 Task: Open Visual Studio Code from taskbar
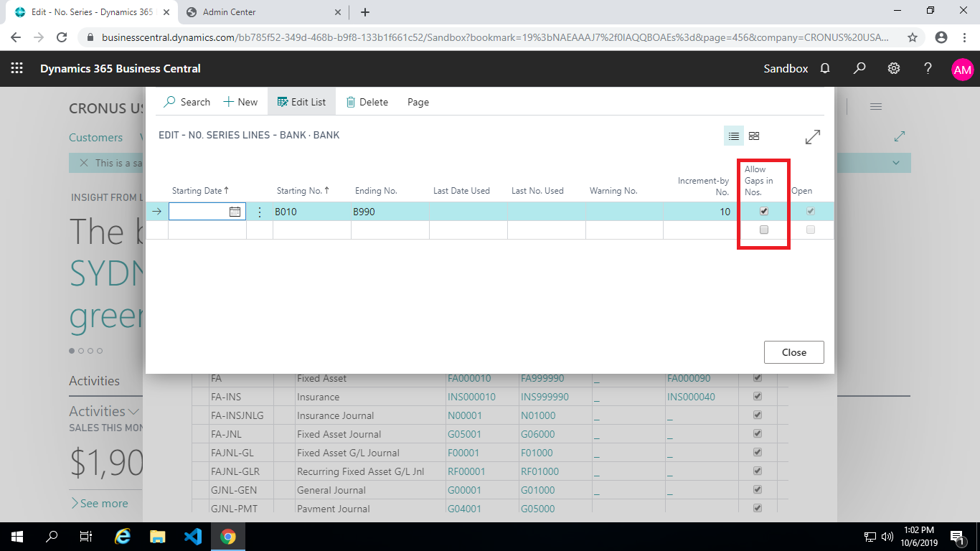click(192, 537)
